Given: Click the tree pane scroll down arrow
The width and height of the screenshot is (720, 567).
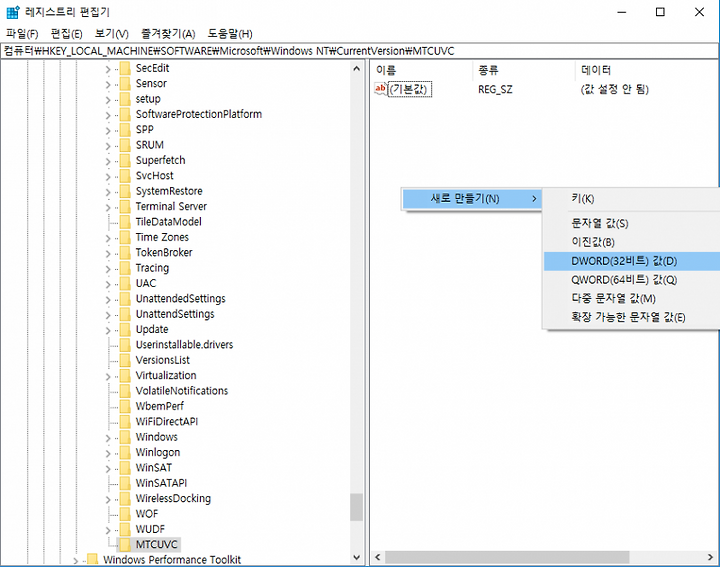Looking at the screenshot, I should [356, 558].
